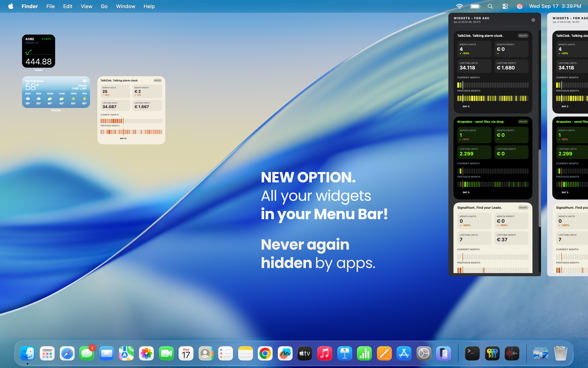Click dropadoo Lifetime Units 2.299 tile
The image size is (588, 368).
pos(474,152)
